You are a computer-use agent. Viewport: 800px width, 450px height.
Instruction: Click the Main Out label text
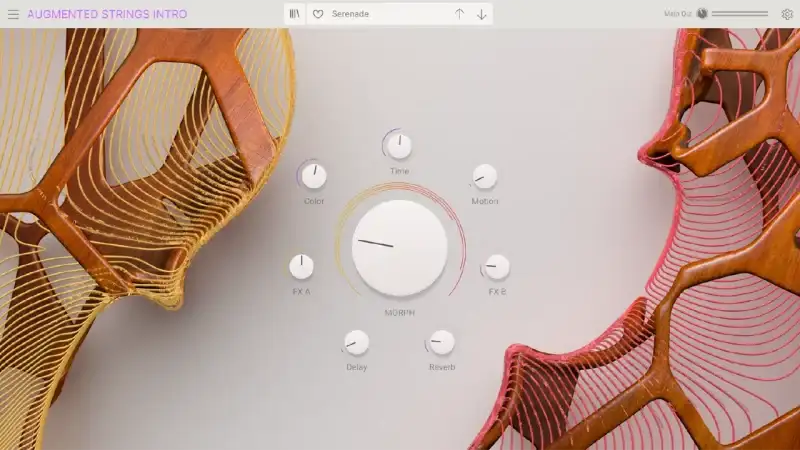point(678,14)
